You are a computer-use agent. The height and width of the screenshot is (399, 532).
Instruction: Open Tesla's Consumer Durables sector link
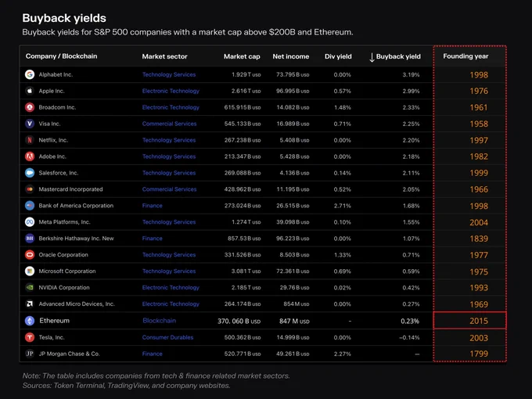tap(167, 337)
